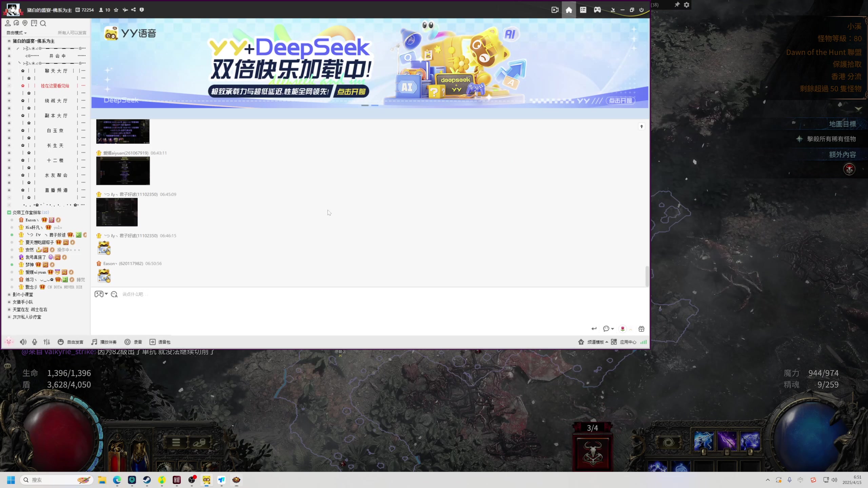
Task: Open the chat history bubble icon above channel list
Action: 16,23
